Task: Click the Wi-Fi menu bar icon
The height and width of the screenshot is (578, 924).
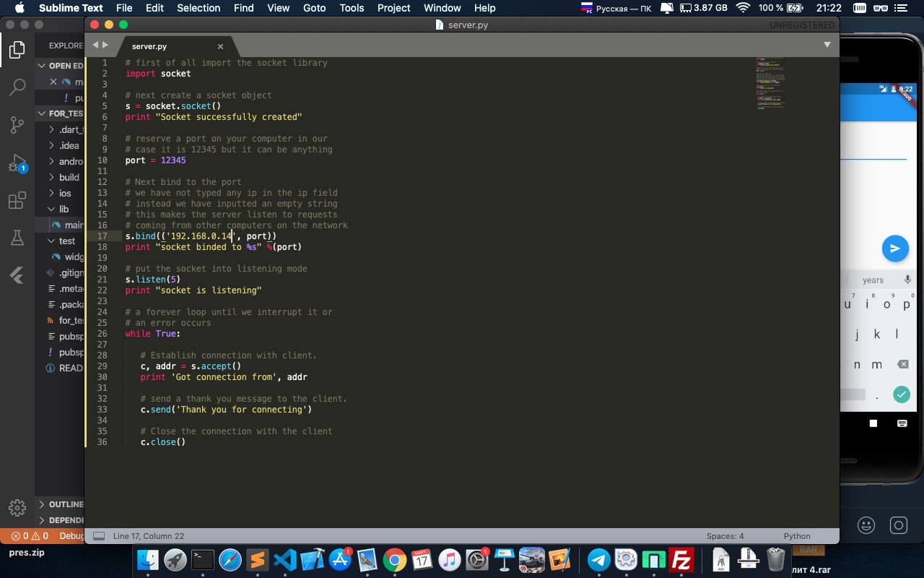Action: (x=743, y=8)
